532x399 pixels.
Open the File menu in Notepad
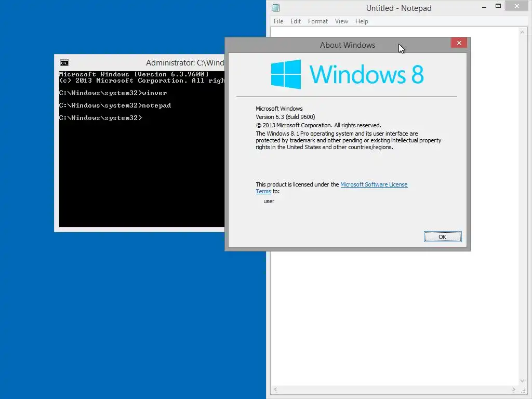(278, 21)
